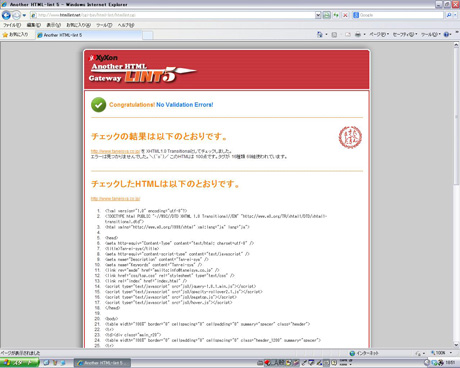Click the URL link under checked HTML heading

point(115,199)
